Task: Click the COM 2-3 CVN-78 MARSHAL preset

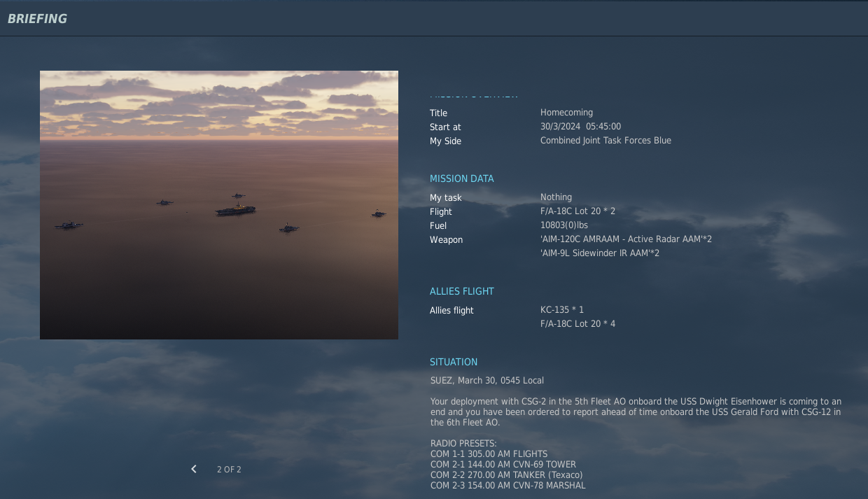Action: 507,485
